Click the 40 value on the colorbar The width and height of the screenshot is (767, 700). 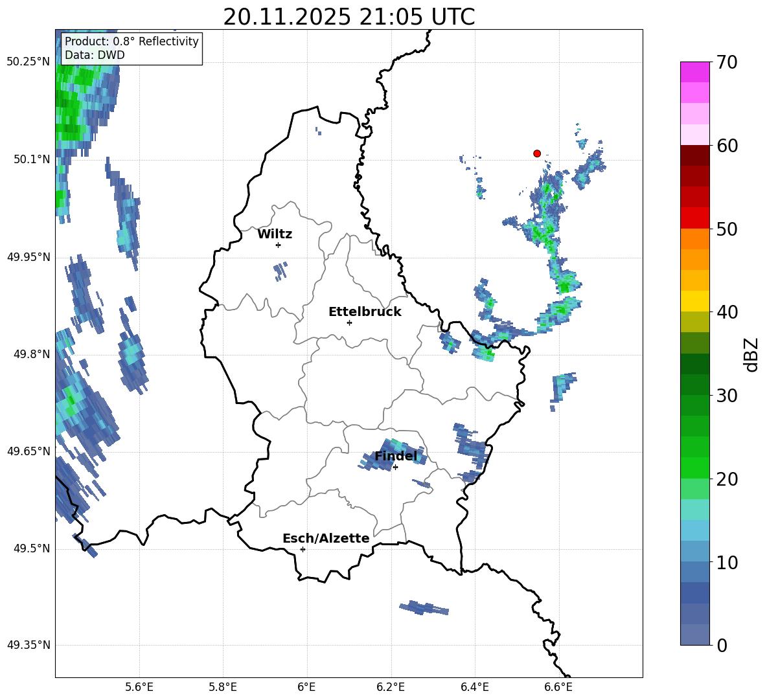coord(727,312)
